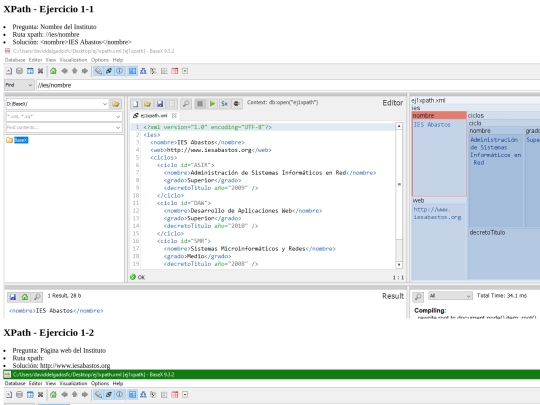Screen dimensions: 540x405
Task: Open Visualization menu in first BaseX window
Action: 73,60
